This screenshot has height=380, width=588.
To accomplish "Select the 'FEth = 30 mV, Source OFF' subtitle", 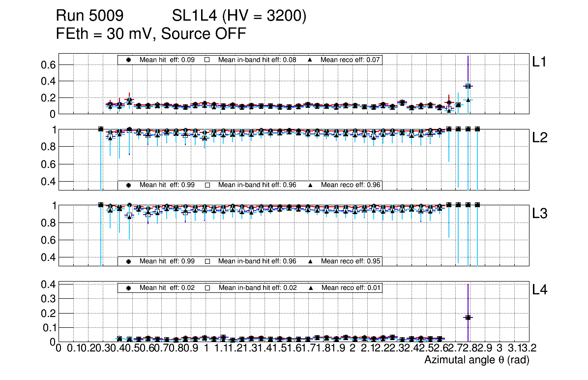I will [151, 34].
